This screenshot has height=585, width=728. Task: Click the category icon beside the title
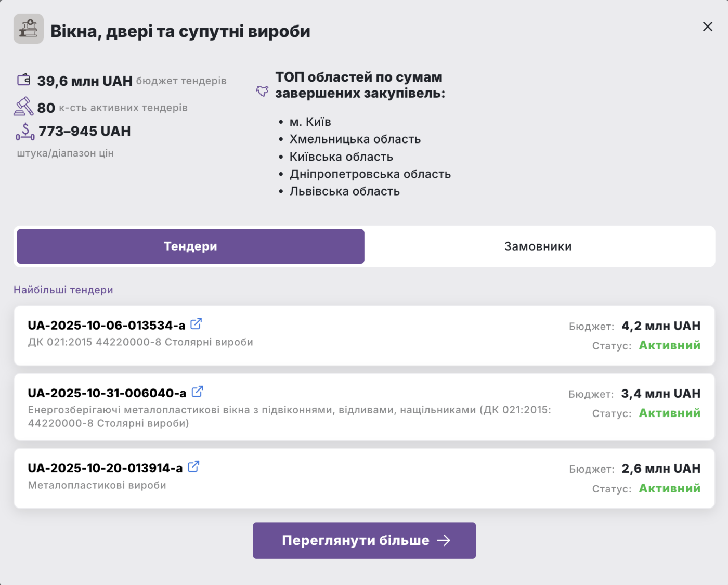click(x=29, y=29)
